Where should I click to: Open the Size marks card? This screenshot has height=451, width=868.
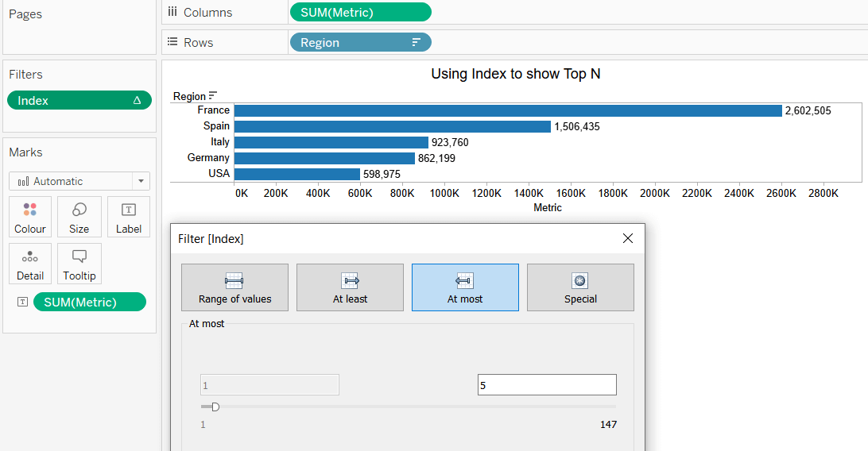[79, 217]
